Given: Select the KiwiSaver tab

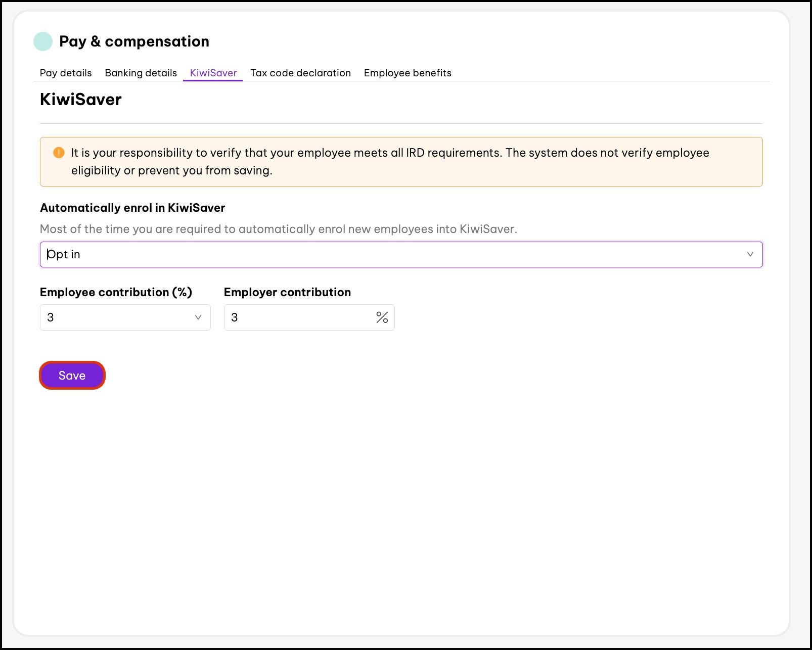Looking at the screenshot, I should (x=213, y=73).
